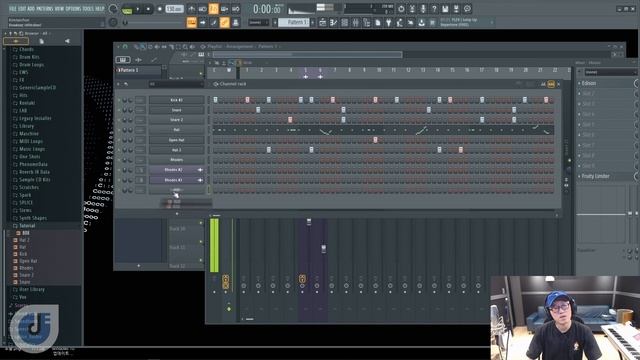Click the record button in transport
640x360 pixels.
click(x=160, y=9)
